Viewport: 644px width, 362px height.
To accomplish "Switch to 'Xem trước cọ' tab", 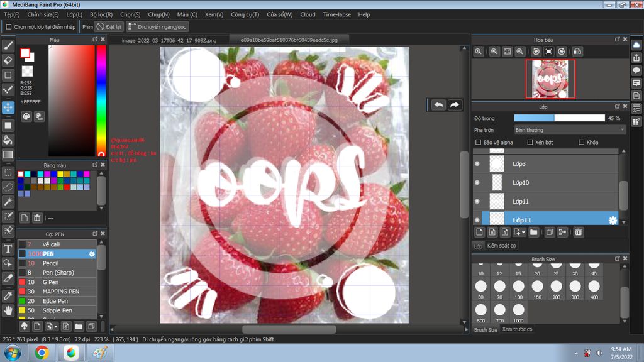I will (517, 329).
